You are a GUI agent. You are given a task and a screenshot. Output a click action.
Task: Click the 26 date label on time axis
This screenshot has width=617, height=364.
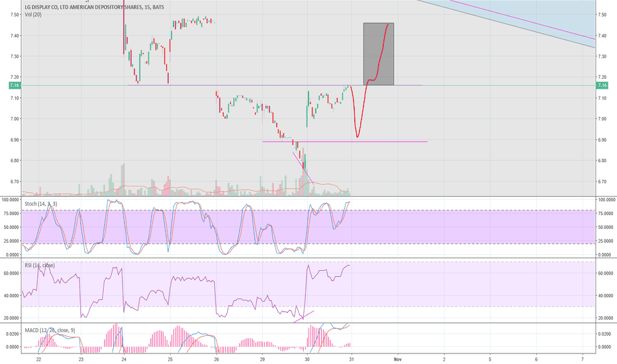click(x=216, y=359)
